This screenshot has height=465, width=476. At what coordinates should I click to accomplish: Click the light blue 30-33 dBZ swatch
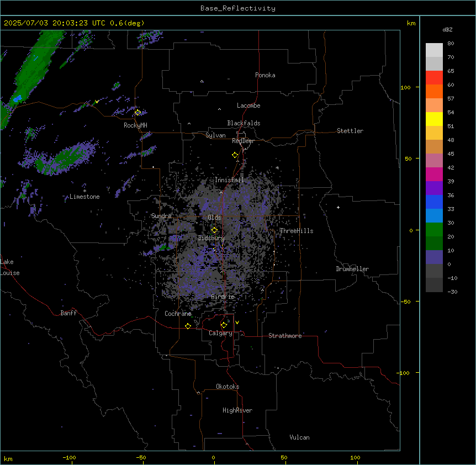pos(434,216)
